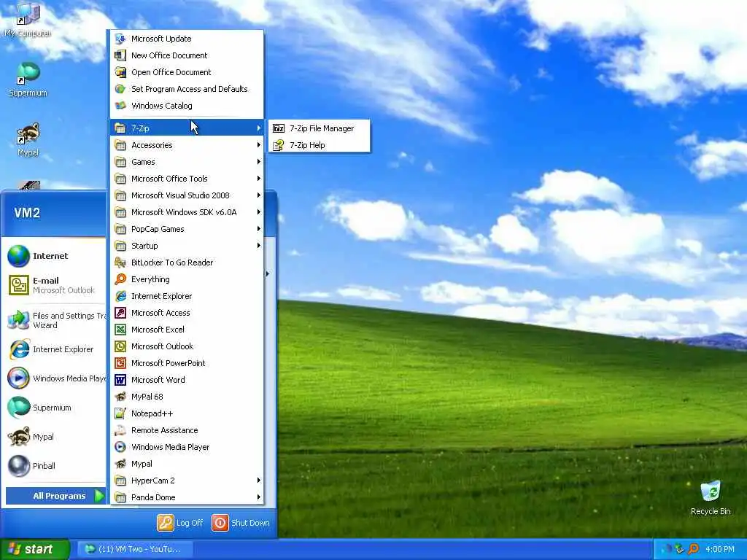Open Internet Explorer from All Programs list
Viewport: 747px width, 560px height.
187,296
